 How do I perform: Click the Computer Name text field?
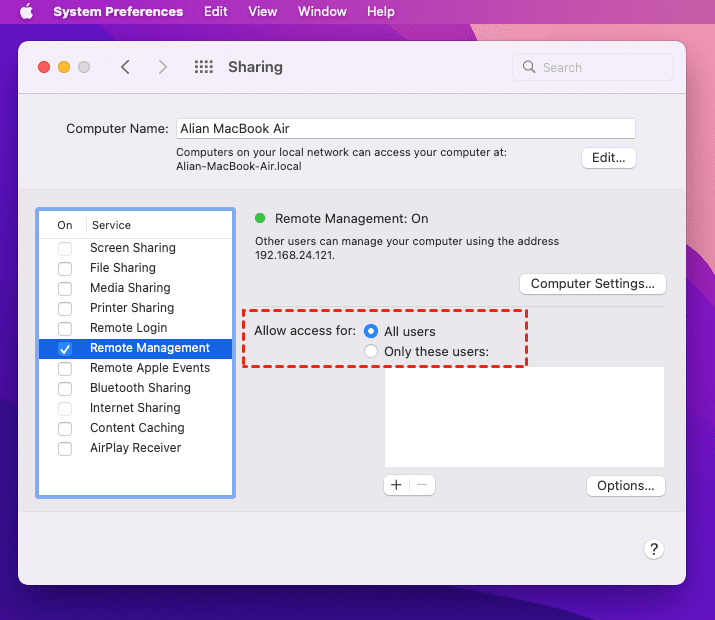pos(405,128)
